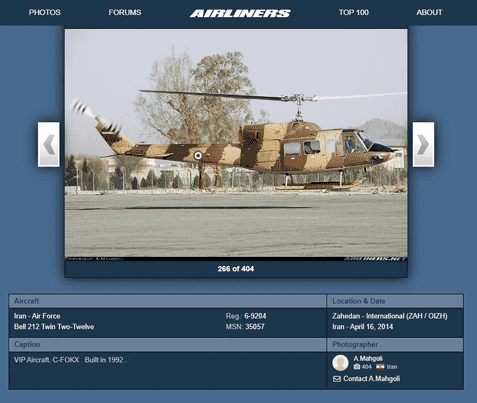This screenshot has width=477, height=403.
Task: Click the envelope icon next to Contact A.Mahgoli
Action: click(x=337, y=379)
